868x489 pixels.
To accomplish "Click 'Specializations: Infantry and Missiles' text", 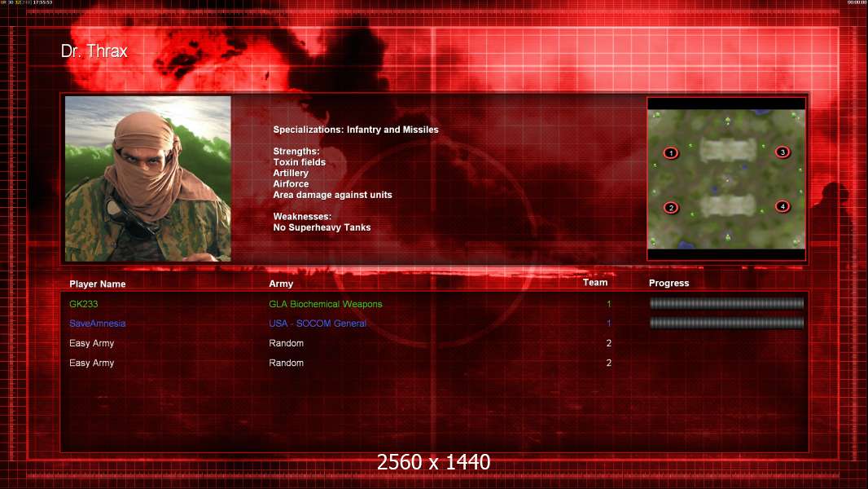I will pyautogui.click(x=355, y=130).
